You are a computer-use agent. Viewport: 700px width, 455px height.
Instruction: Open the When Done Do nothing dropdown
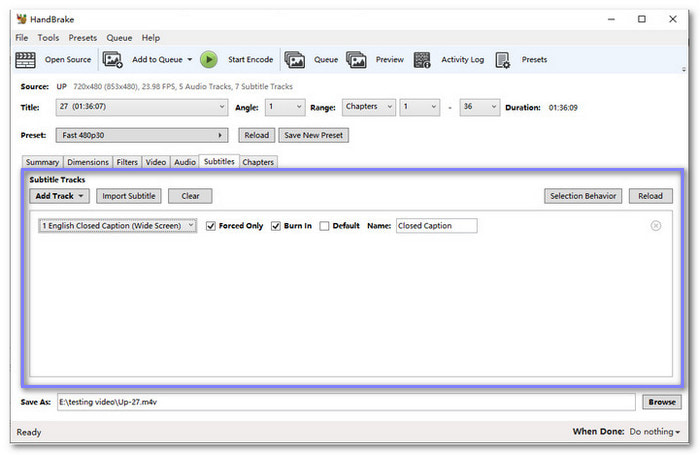tap(654, 432)
